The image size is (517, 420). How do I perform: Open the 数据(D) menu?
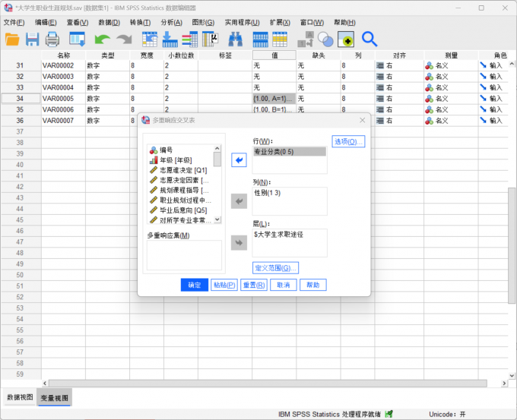pos(109,22)
